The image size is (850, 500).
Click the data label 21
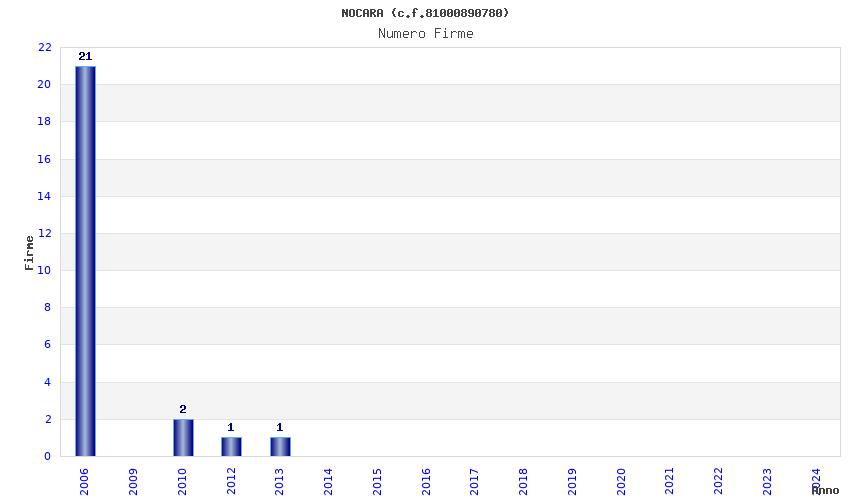[x=85, y=56]
